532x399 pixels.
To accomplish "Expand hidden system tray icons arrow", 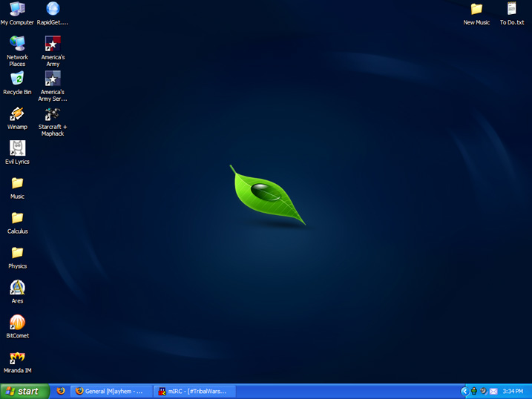I will (x=464, y=392).
